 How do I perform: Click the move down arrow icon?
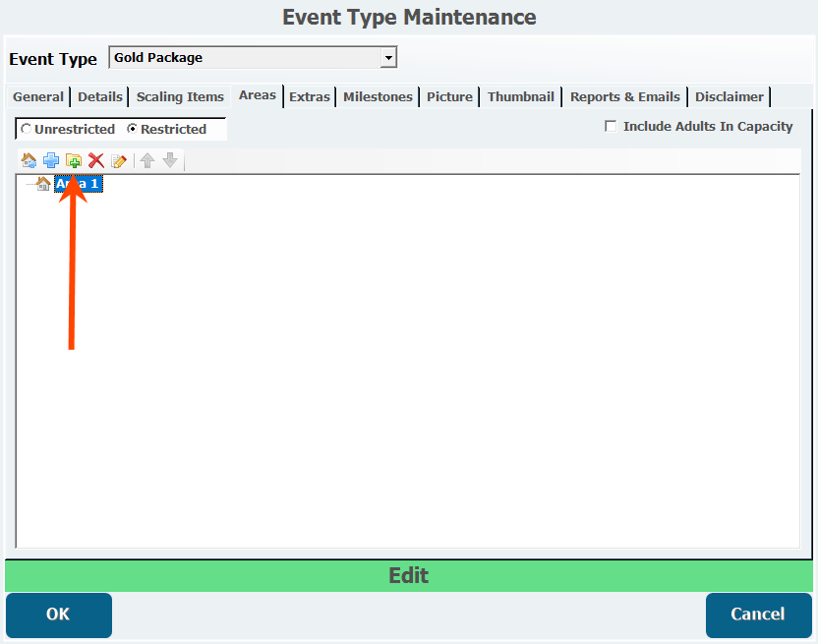tap(170, 161)
